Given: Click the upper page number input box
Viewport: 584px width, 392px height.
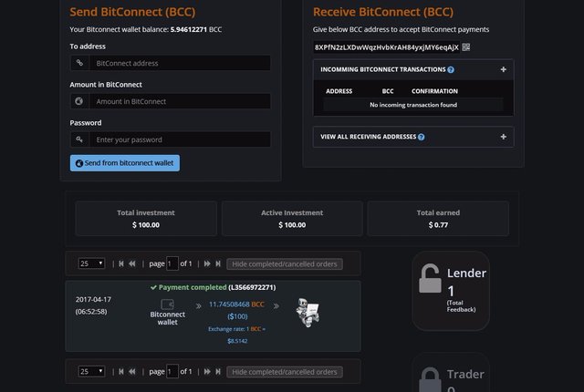Looking at the screenshot, I should (172, 263).
